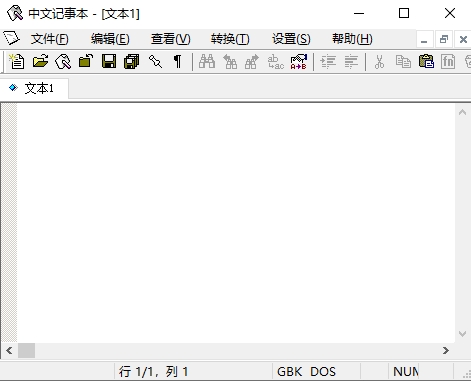
Task: Close the inner 文本1 document
Action: [463, 39]
